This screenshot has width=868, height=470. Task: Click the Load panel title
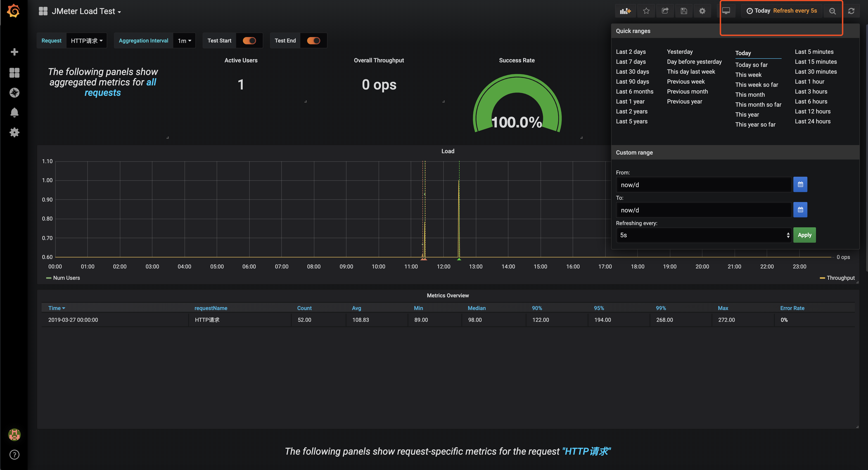point(448,151)
